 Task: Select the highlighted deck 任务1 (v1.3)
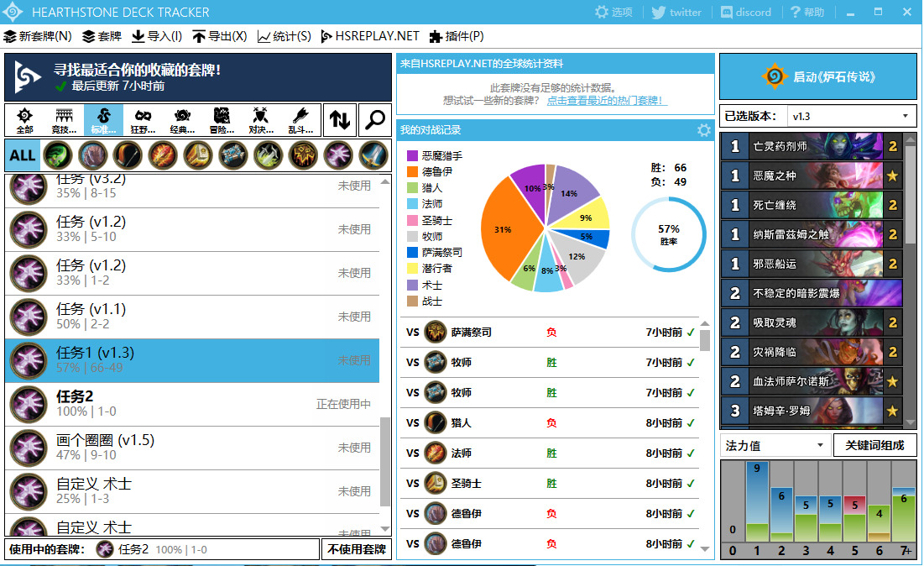(192, 361)
